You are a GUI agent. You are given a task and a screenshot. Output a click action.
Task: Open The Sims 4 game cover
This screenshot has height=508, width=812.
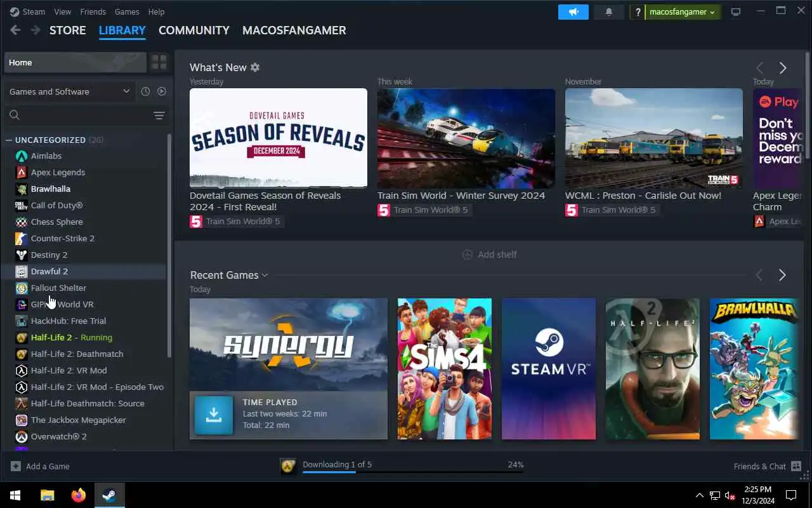445,369
